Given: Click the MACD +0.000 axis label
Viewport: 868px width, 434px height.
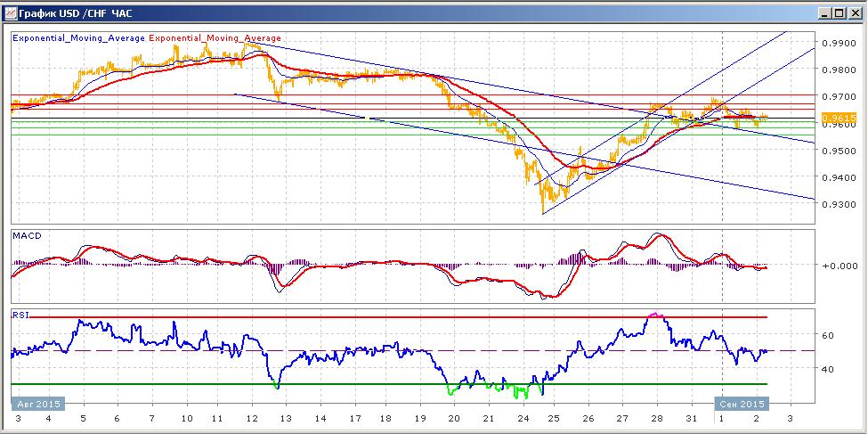Looking at the screenshot, I should pyautogui.click(x=840, y=266).
